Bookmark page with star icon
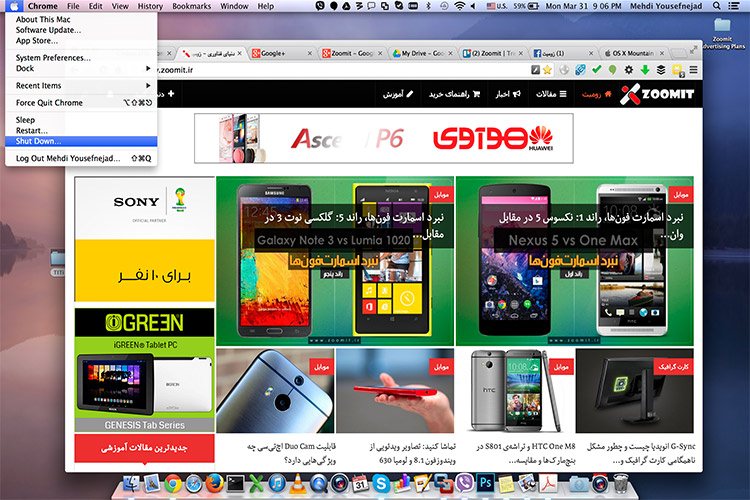The height and width of the screenshot is (500, 750). pyautogui.click(x=548, y=70)
